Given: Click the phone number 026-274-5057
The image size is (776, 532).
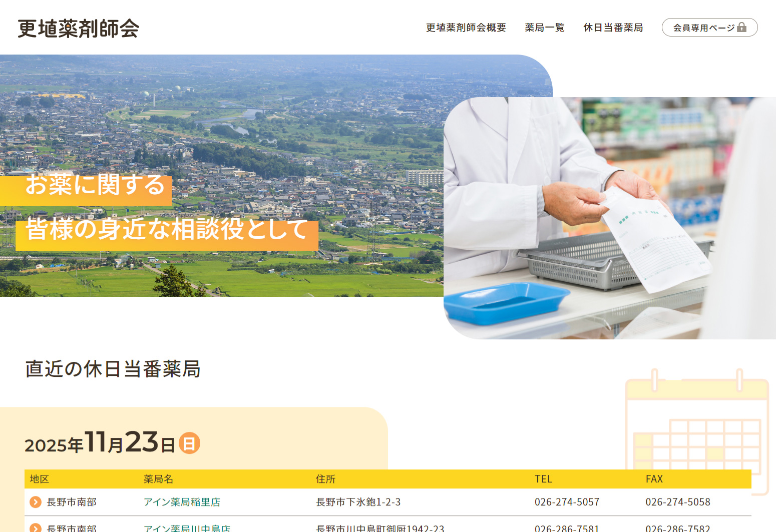Looking at the screenshot, I should (x=567, y=502).
